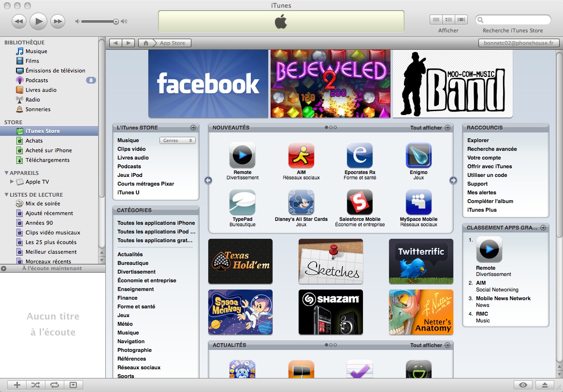Click the iTunes Store search field
This screenshot has height=392, width=563.
(513, 20)
